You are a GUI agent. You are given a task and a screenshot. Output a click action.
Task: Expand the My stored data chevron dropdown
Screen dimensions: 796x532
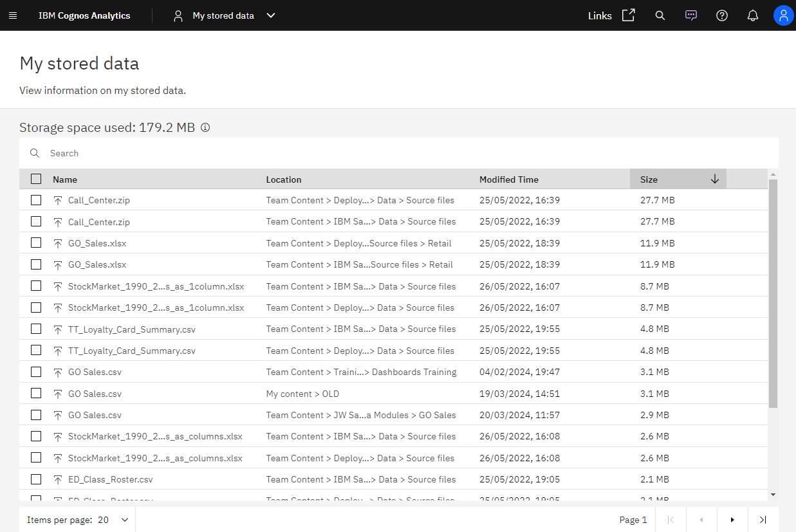271,15
